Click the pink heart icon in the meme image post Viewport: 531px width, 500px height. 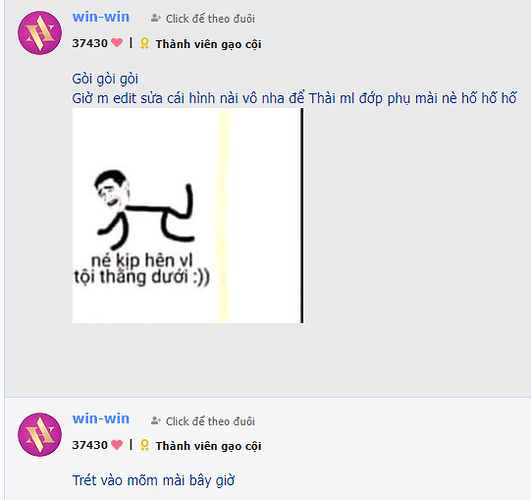coord(117,43)
